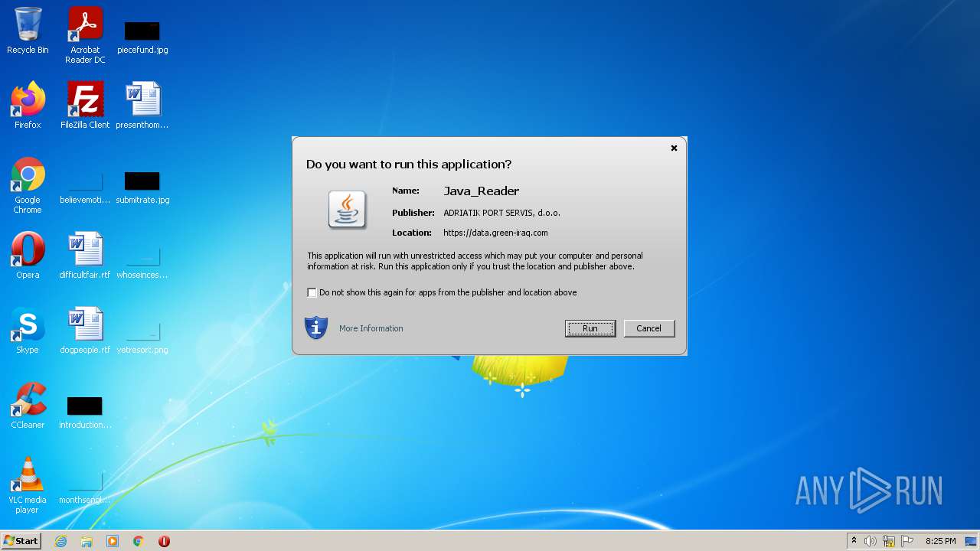This screenshot has width=980, height=551.
Task: Select the Skype desktop shortcut
Action: pyautogui.click(x=28, y=331)
